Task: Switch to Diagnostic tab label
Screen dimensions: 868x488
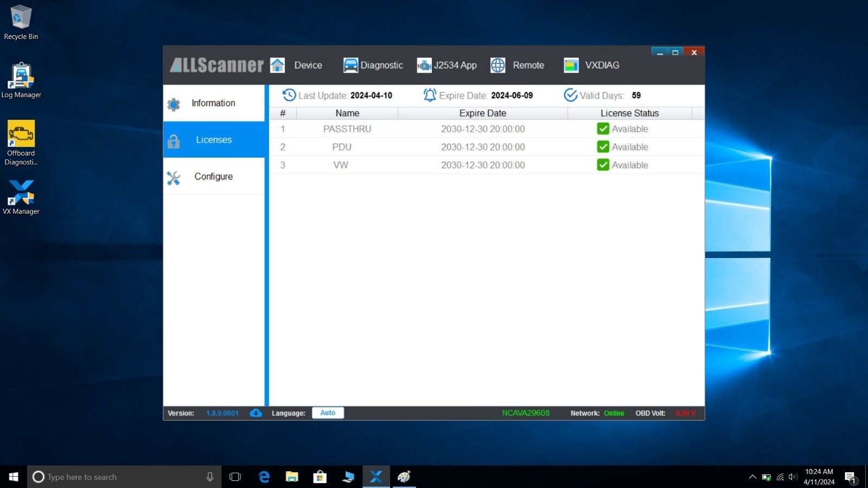Action: tap(381, 65)
